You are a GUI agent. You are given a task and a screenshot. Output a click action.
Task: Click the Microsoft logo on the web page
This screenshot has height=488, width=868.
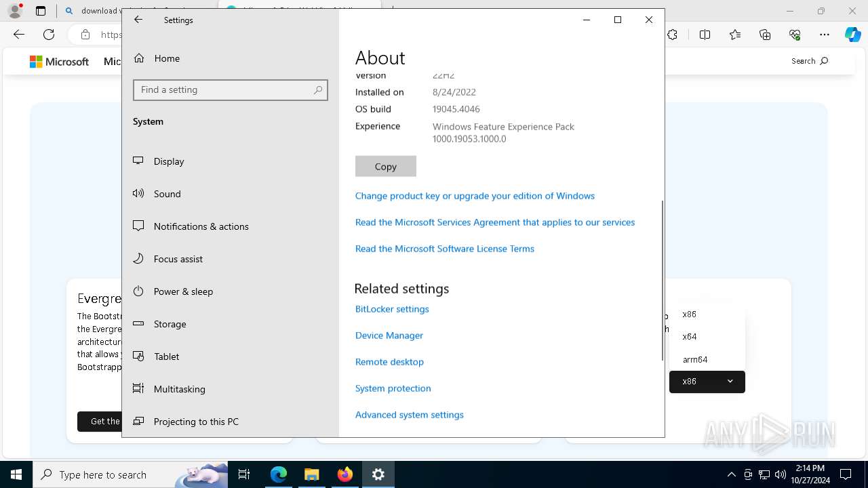click(x=59, y=62)
